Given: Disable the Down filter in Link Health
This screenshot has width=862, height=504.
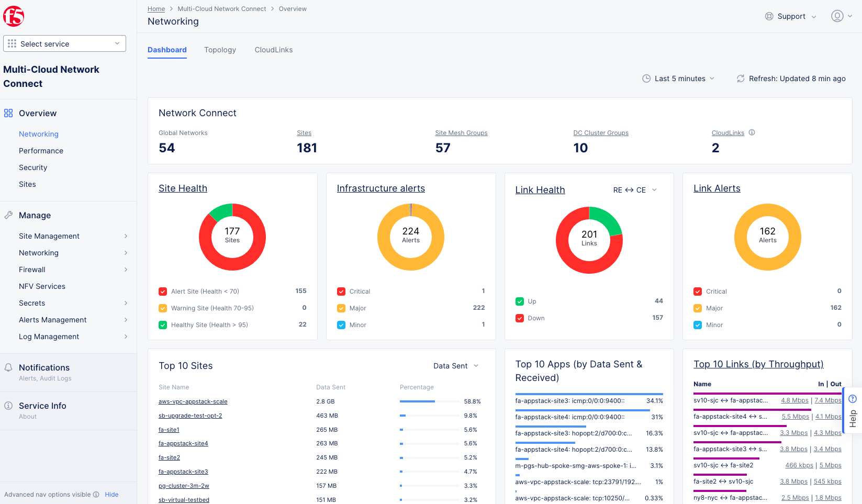Looking at the screenshot, I should pyautogui.click(x=519, y=318).
